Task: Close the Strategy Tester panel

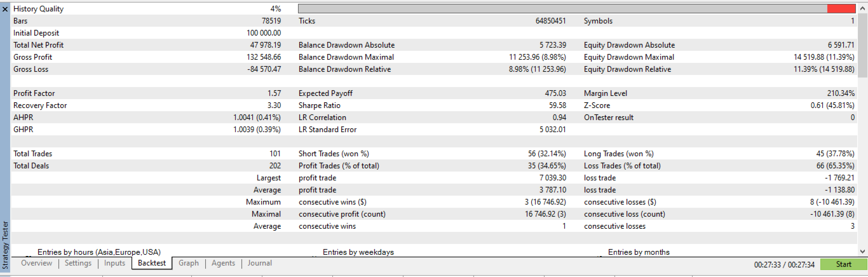Action: pos(5,10)
